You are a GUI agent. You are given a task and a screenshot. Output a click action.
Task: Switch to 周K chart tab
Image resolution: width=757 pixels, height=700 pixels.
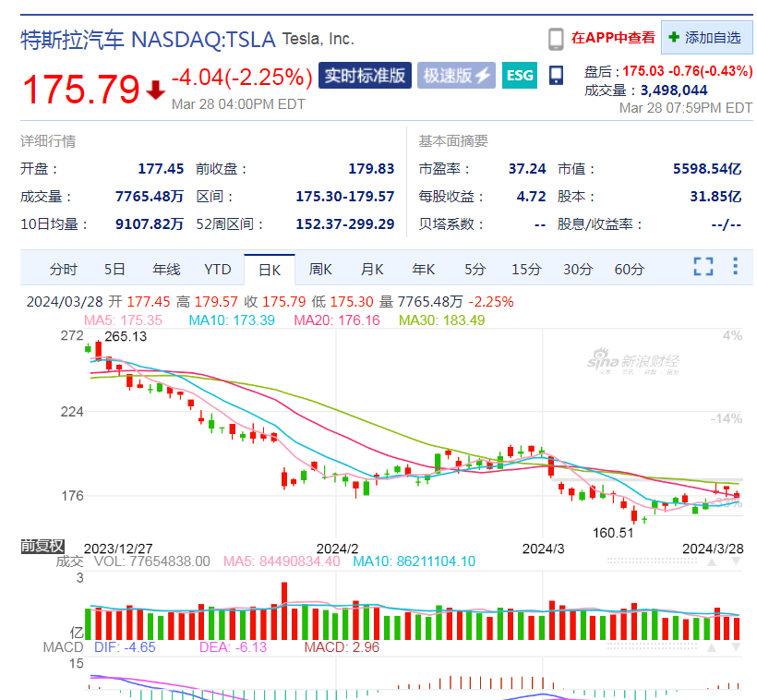click(320, 269)
